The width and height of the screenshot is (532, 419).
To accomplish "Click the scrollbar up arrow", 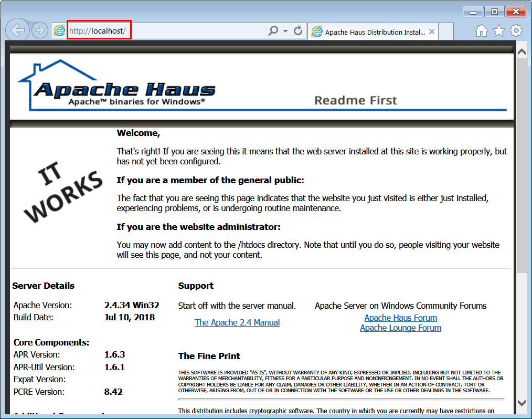I will pyautogui.click(x=522, y=52).
